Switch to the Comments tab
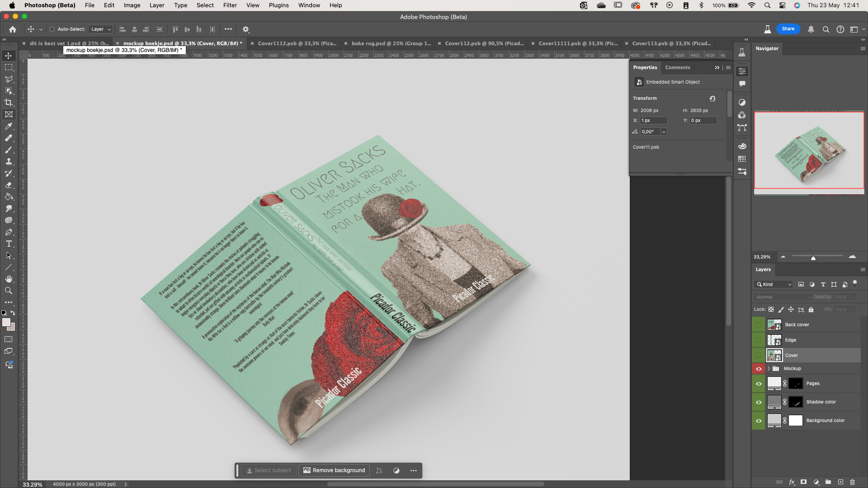 (677, 67)
